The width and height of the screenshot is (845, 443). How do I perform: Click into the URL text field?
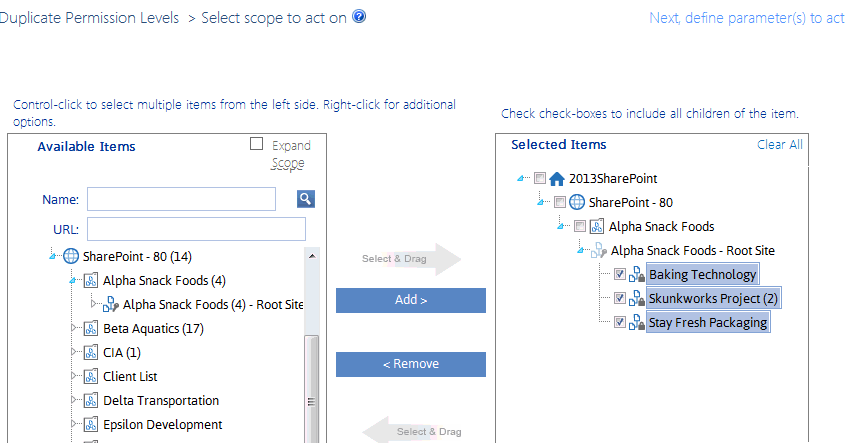[196, 229]
